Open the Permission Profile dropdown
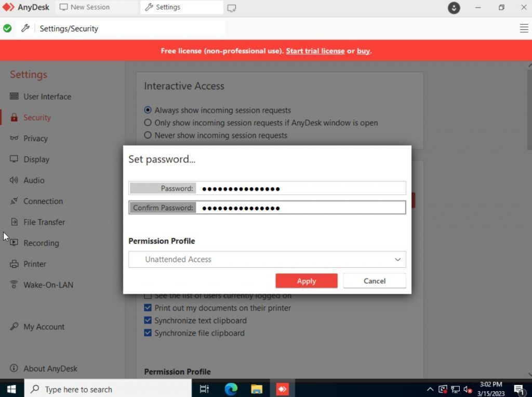532x397 pixels. (x=267, y=259)
